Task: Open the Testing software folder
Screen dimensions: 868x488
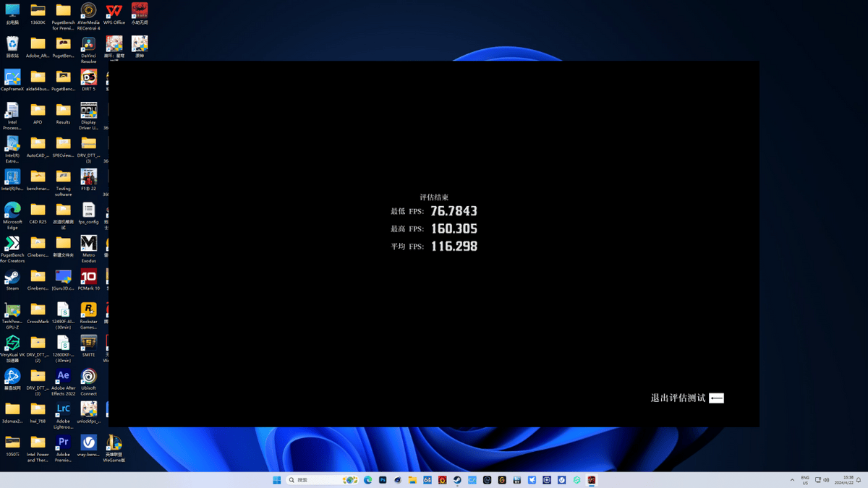Action: pos(63,182)
